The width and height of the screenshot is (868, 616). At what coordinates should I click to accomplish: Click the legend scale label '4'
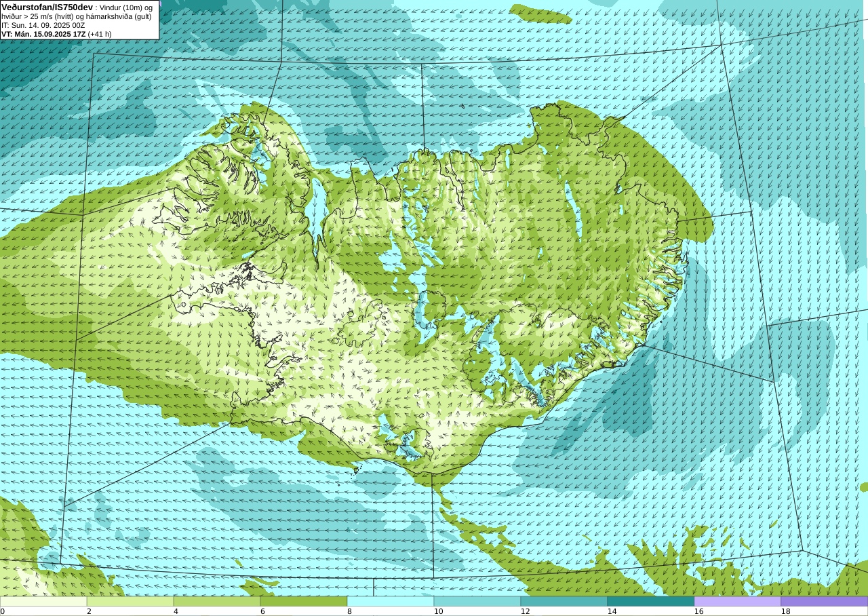point(176,611)
